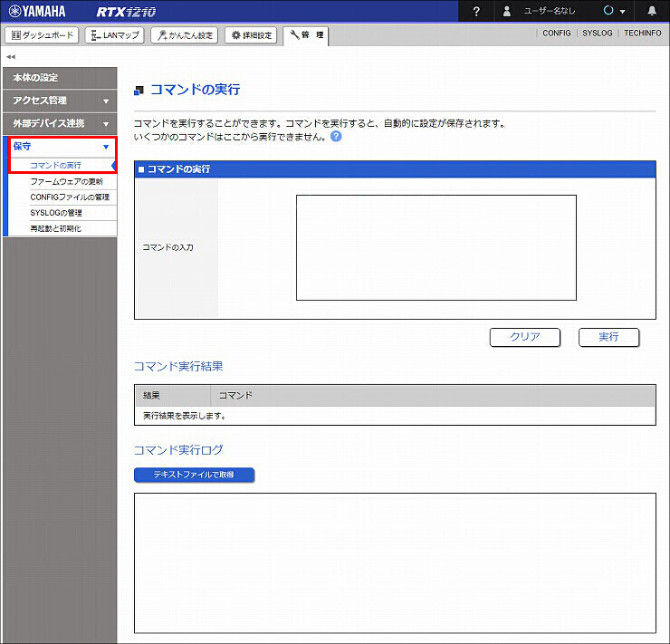Open the SYSLOG link
Image resolution: width=670 pixels, height=644 pixels.
pos(597,33)
